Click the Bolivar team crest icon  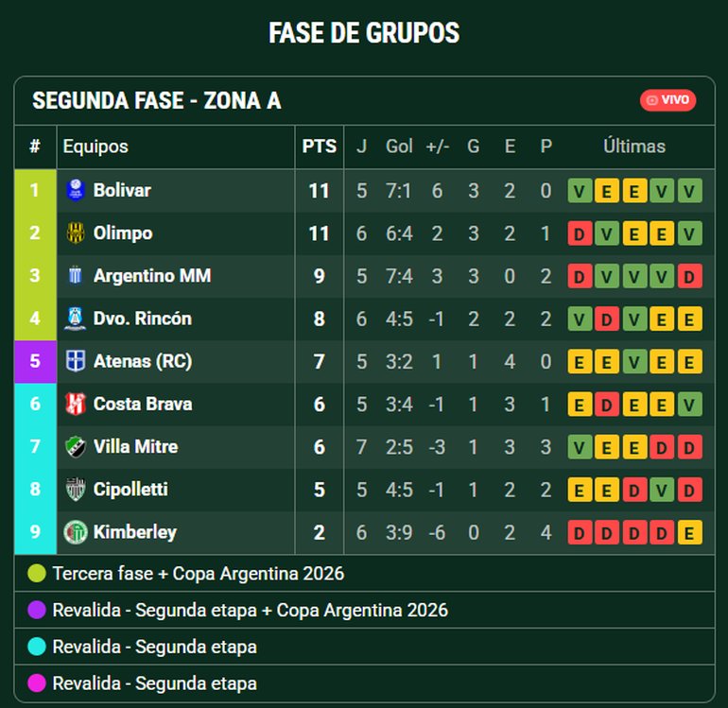[76, 190]
